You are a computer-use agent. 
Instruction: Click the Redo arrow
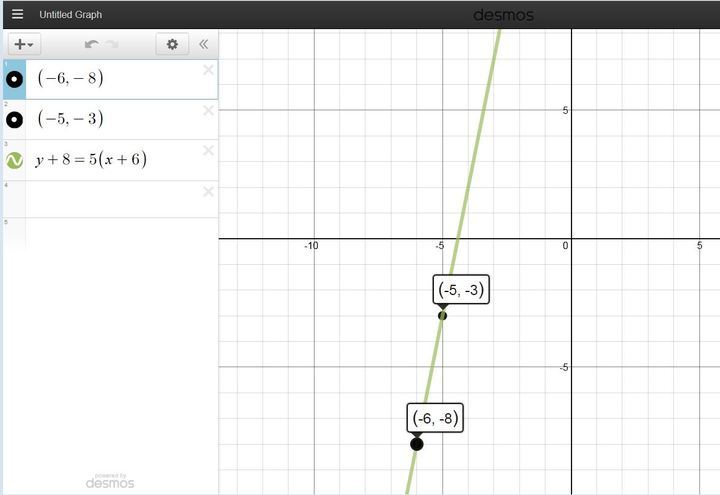[112, 44]
